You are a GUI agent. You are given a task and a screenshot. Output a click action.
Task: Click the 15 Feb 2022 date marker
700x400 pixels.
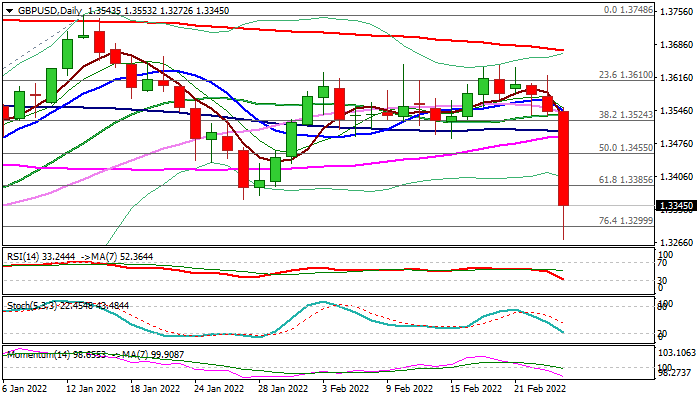point(475,388)
